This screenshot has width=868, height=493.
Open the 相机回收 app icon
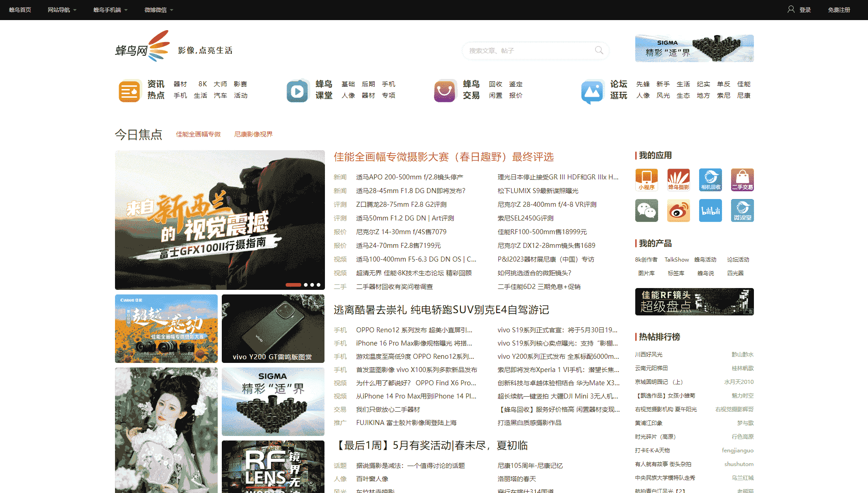[x=710, y=179]
